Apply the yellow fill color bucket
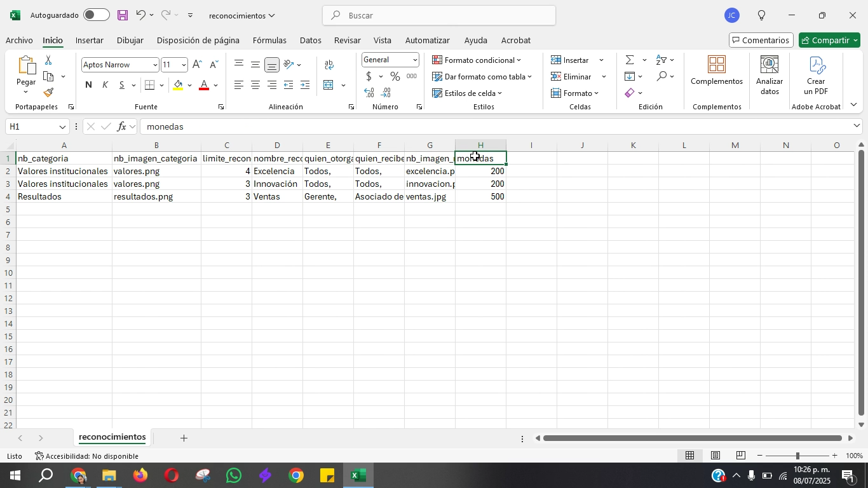 pos(178,85)
